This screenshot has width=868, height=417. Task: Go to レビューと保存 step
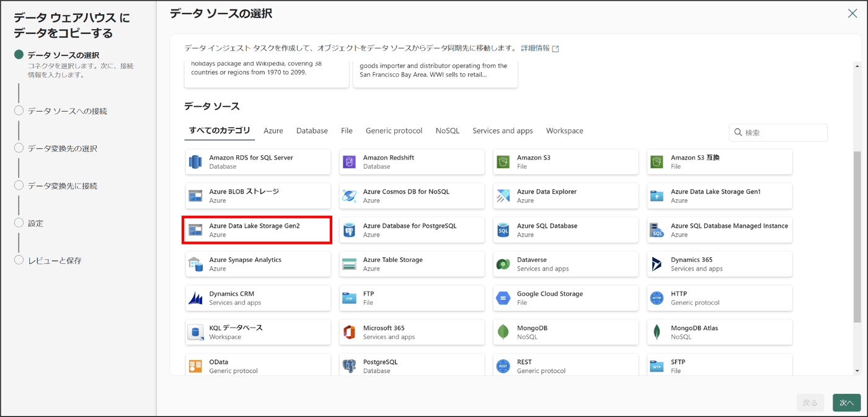48,261
